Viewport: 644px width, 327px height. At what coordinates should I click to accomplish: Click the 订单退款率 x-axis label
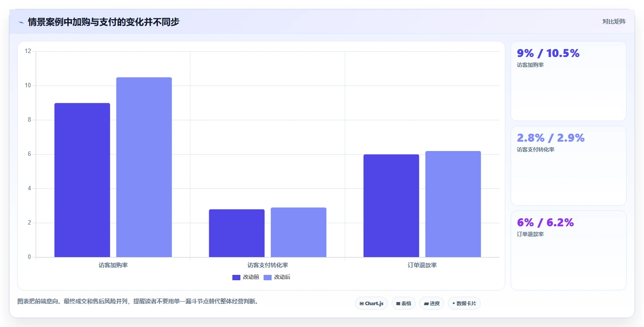click(x=422, y=265)
